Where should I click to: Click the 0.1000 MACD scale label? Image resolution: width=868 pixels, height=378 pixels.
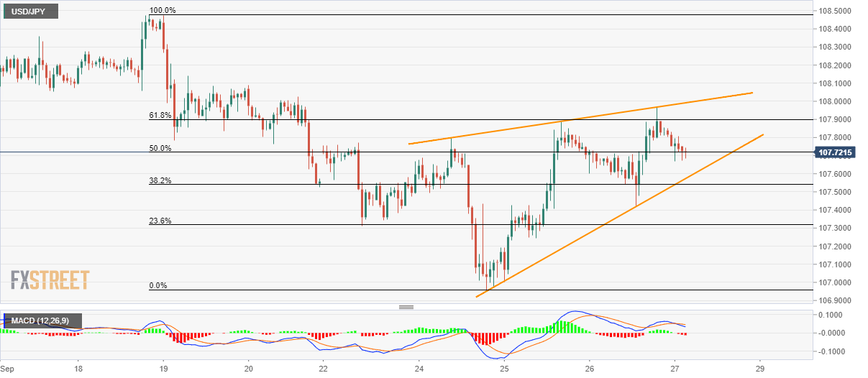click(x=835, y=315)
